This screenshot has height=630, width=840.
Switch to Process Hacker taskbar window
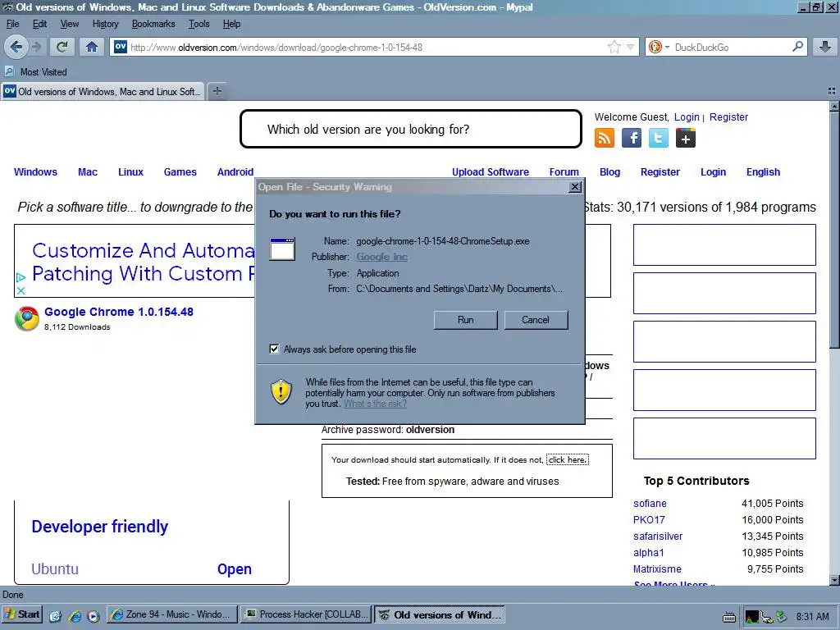[x=306, y=614]
